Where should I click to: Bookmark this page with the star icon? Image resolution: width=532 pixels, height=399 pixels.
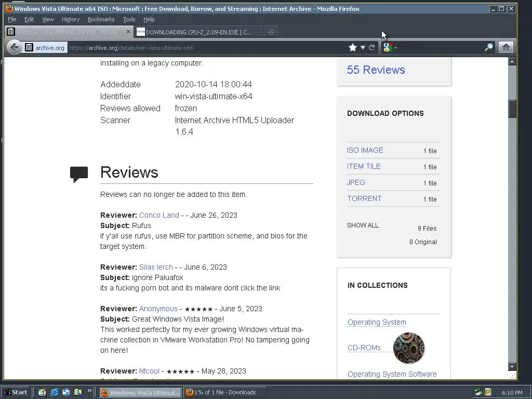click(353, 47)
